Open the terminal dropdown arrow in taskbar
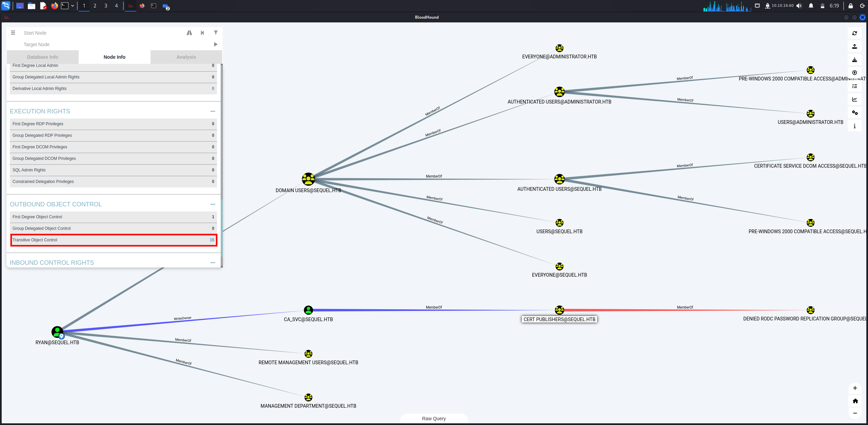Viewport: 868px width, 425px height. point(73,6)
